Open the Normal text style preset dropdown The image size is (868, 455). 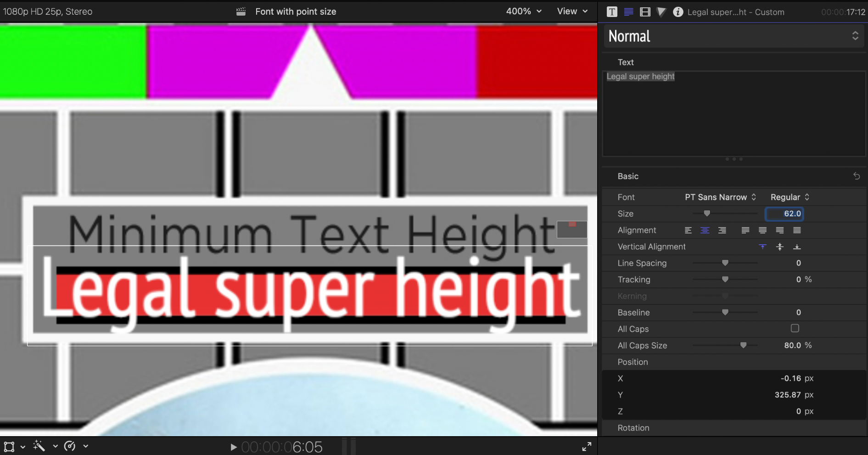[734, 36]
